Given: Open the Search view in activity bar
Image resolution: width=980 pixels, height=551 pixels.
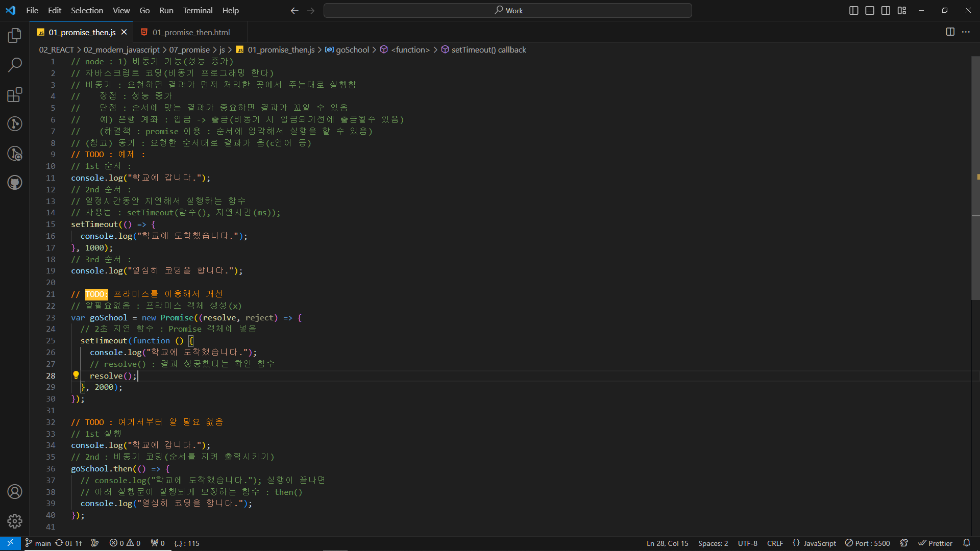Looking at the screenshot, I should click(x=15, y=65).
